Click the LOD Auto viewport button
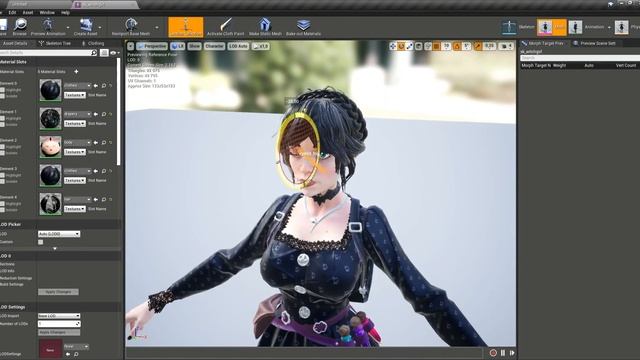The width and height of the screenshot is (640, 360). [x=238, y=46]
